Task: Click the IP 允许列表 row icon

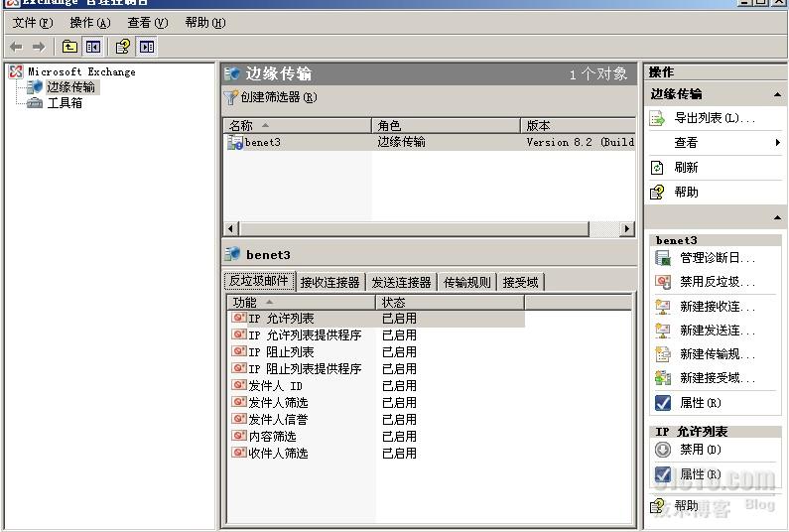Action: click(x=239, y=318)
